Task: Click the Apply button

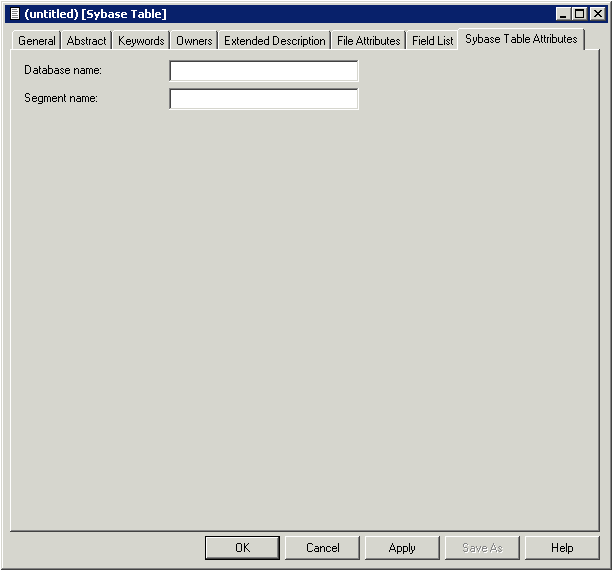Action: click(402, 548)
